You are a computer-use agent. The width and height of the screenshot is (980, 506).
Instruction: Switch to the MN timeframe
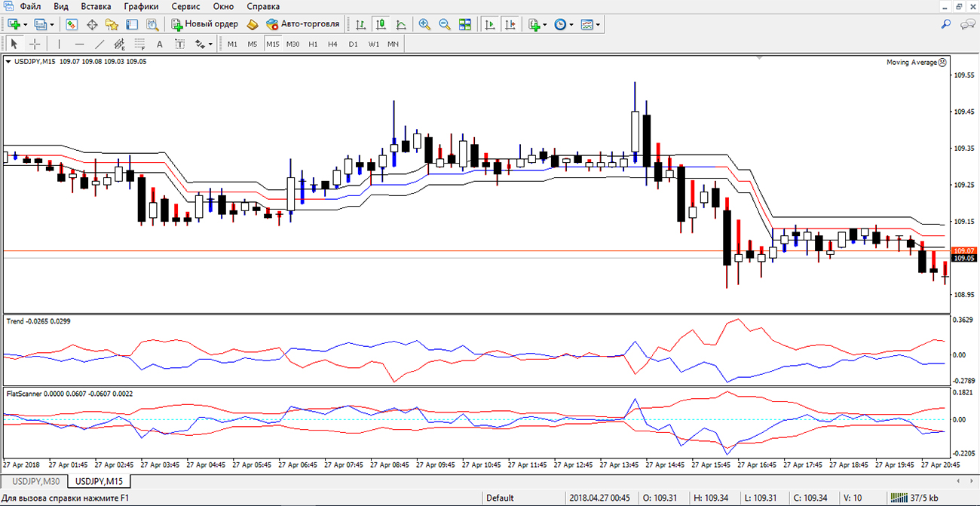pos(393,44)
